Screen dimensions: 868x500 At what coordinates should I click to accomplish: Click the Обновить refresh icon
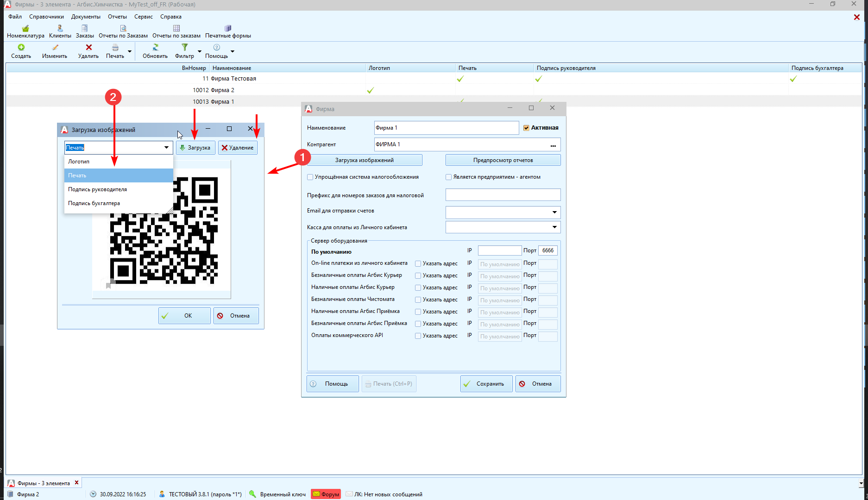point(155,47)
